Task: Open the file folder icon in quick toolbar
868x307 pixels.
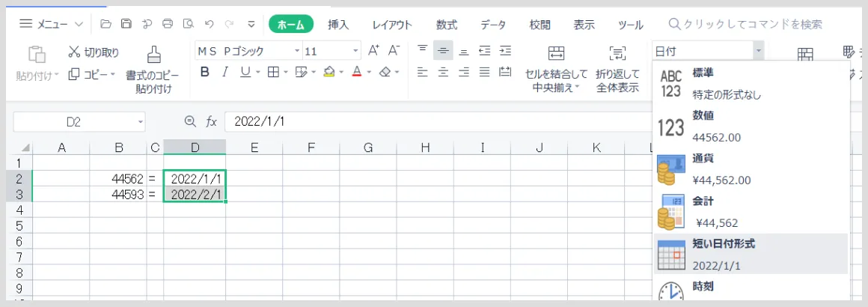Action: point(106,24)
